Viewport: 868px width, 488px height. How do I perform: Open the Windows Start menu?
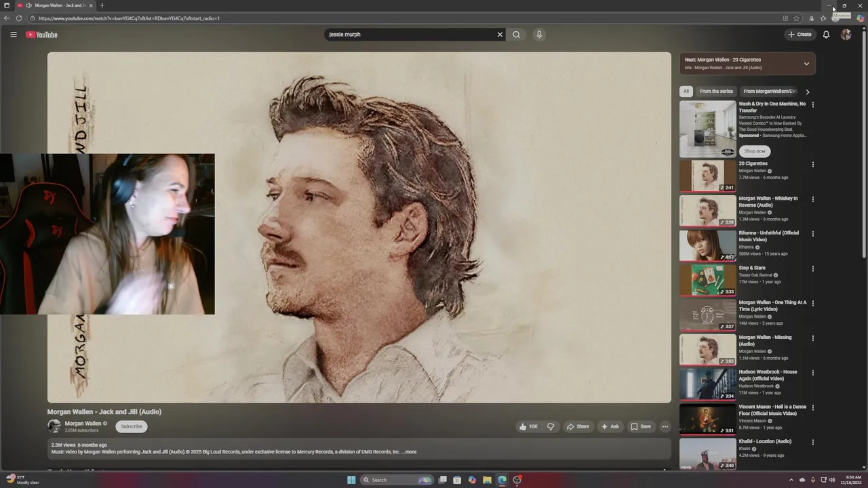click(x=351, y=480)
